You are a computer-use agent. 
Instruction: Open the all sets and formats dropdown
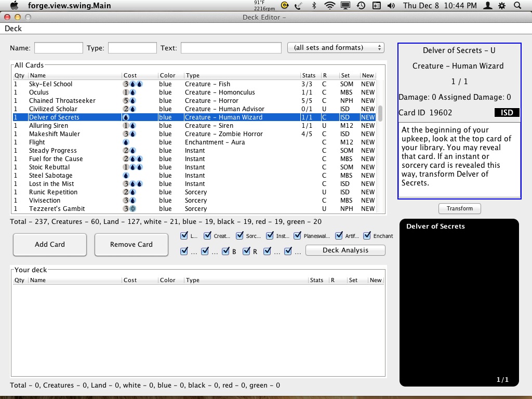tap(335, 48)
